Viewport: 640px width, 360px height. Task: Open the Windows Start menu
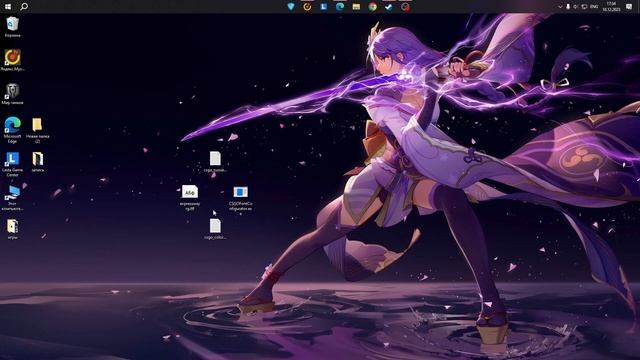tap(8, 7)
